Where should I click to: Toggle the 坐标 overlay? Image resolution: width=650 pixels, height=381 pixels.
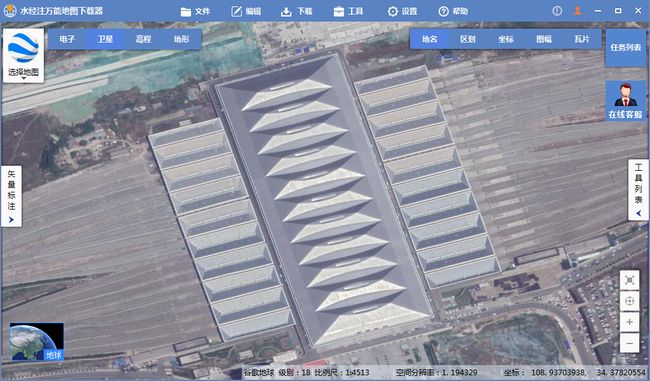(506, 39)
